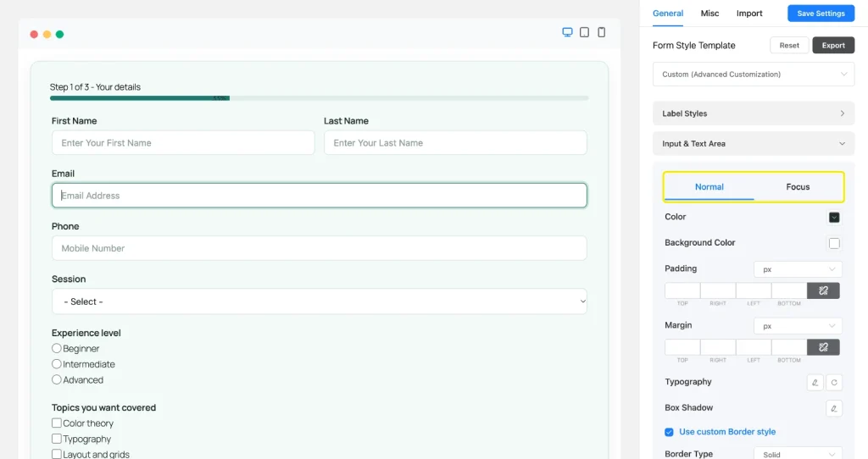The width and height of the screenshot is (868, 459).
Task: Select Advanced experience level
Action: pos(57,379)
